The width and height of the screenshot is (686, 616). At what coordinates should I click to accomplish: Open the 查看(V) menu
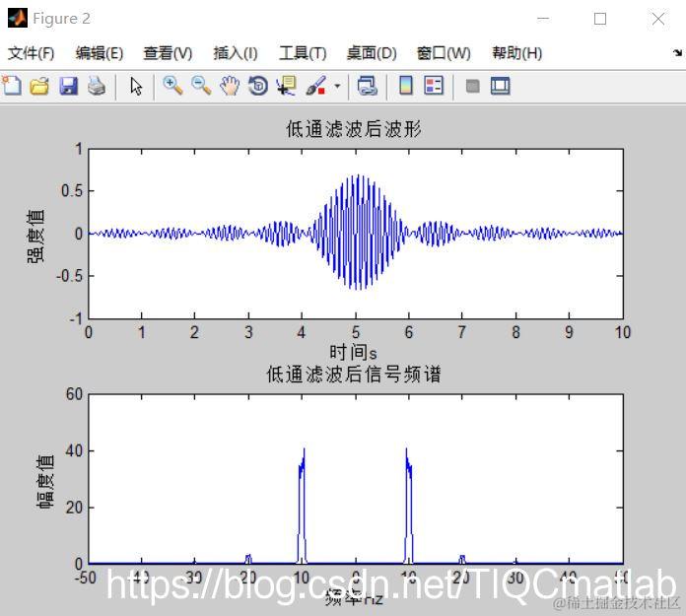click(168, 53)
